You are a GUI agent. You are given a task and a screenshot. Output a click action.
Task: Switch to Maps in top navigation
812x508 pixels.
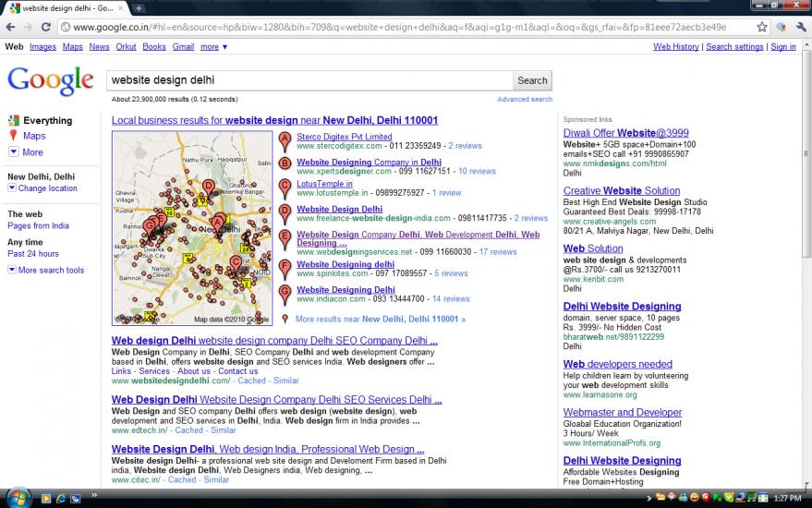[x=72, y=46]
